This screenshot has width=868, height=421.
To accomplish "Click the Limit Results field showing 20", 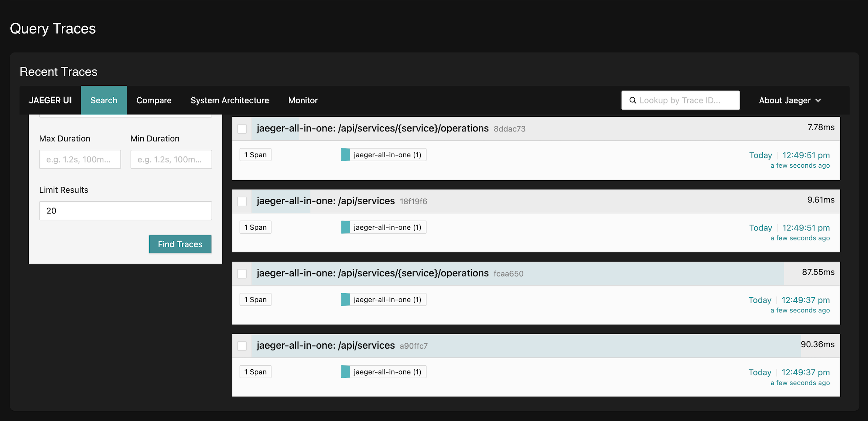I will point(126,211).
